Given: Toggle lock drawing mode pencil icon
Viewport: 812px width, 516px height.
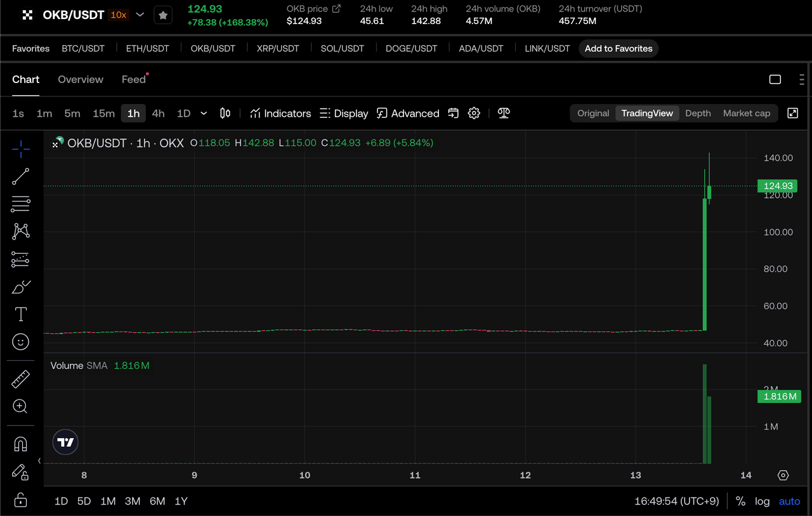Looking at the screenshot, I should pyautogui.click(x=20, y=472).
